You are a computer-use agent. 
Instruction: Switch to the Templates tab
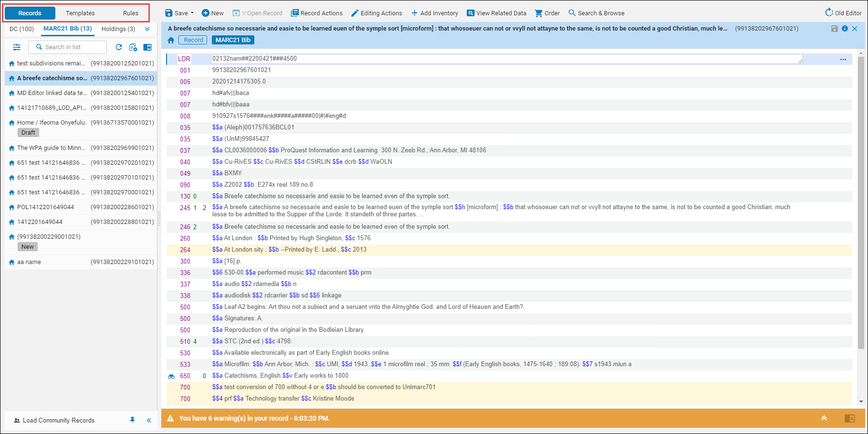[80, 13]
